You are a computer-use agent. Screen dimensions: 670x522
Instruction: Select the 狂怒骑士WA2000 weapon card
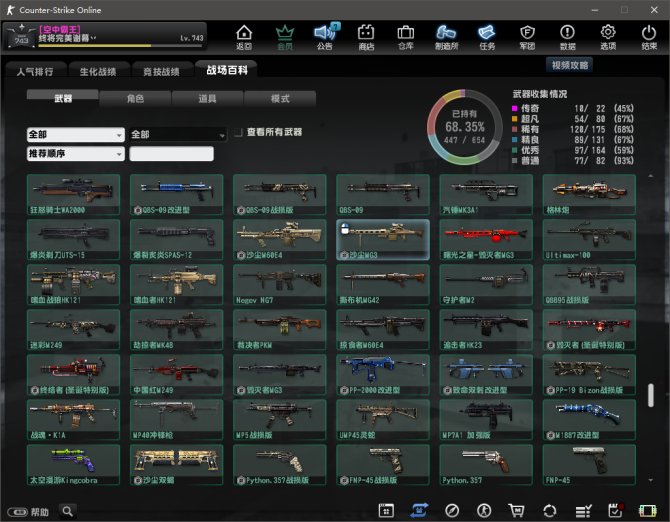point(73,194)
